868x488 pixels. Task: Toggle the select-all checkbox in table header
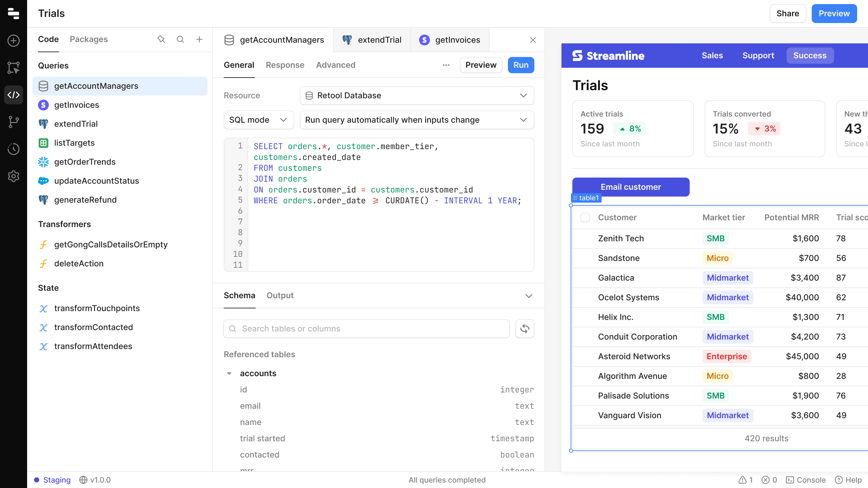click(585, 218)
